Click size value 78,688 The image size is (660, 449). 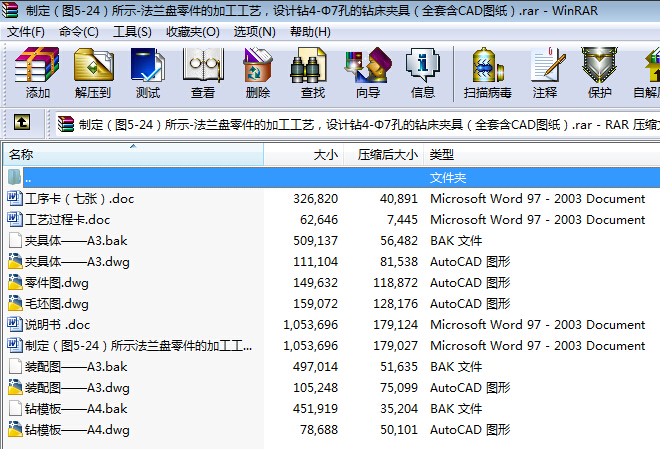(319, 430)
